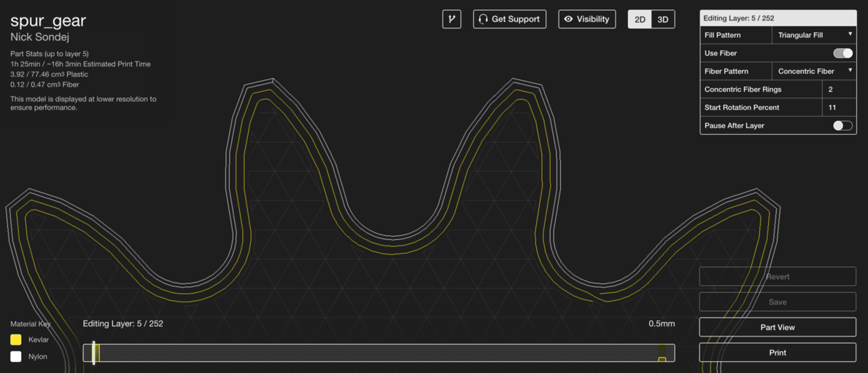This screenshot has height=373, width=868.
Task: Switch to the 2D view tab
Action: click(x=640, y=20)
